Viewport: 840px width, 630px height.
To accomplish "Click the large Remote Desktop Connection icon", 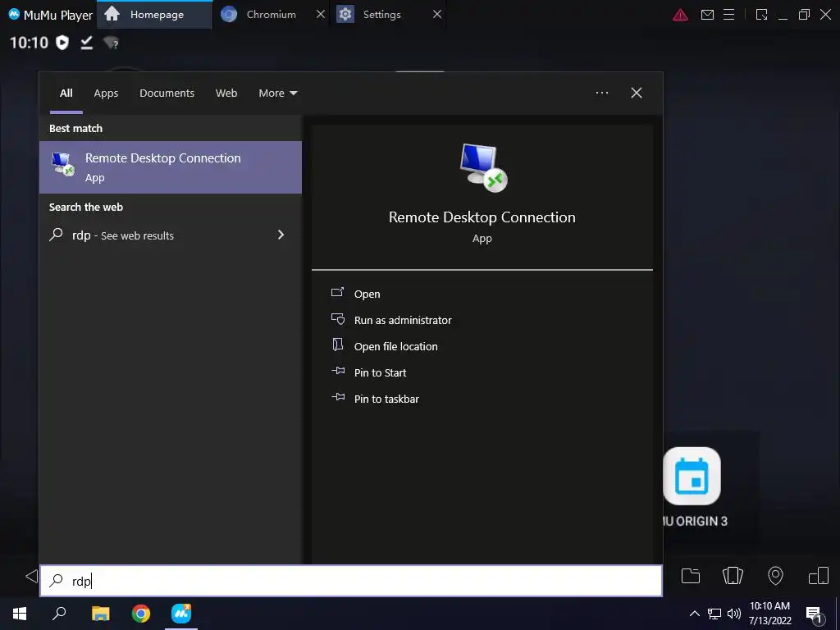I will (483, 167).
